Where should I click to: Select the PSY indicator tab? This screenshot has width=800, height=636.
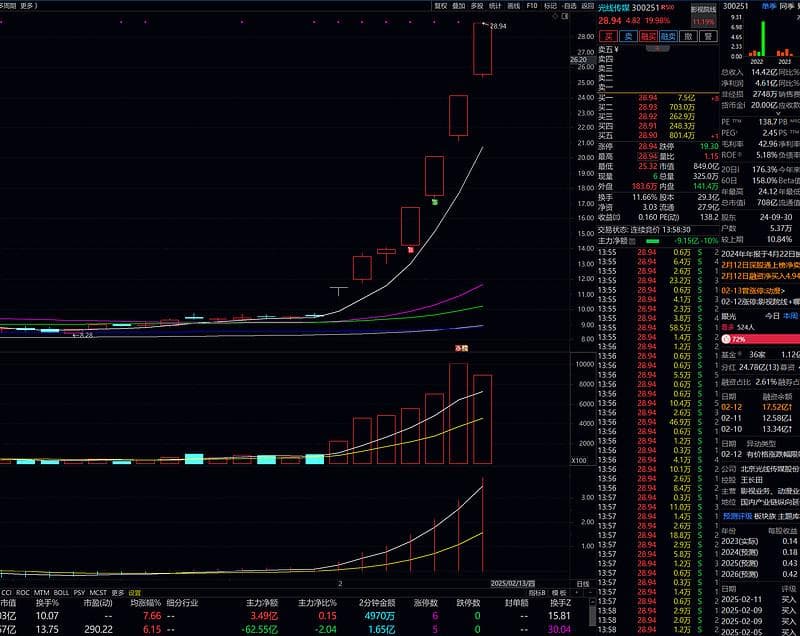[x=79, y=593]
